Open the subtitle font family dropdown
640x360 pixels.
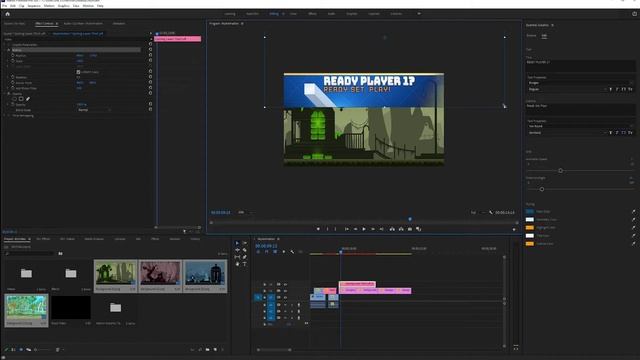click(x=580, y=127)
